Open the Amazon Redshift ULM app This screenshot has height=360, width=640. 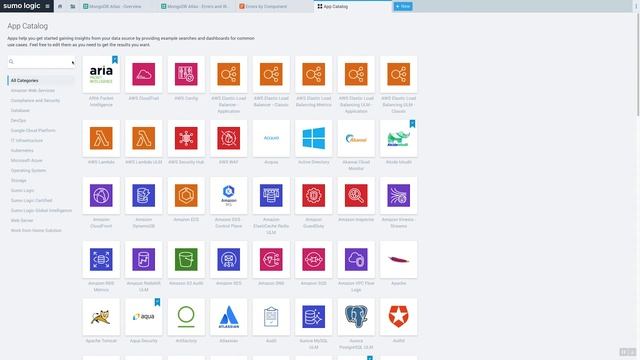coord(143,260)
